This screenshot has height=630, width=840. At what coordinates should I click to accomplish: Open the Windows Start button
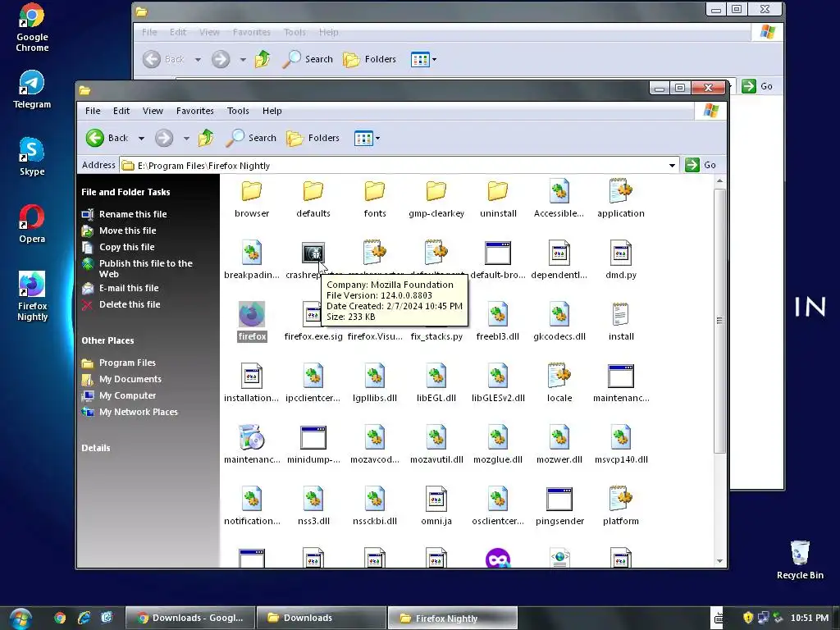(21, 618)
